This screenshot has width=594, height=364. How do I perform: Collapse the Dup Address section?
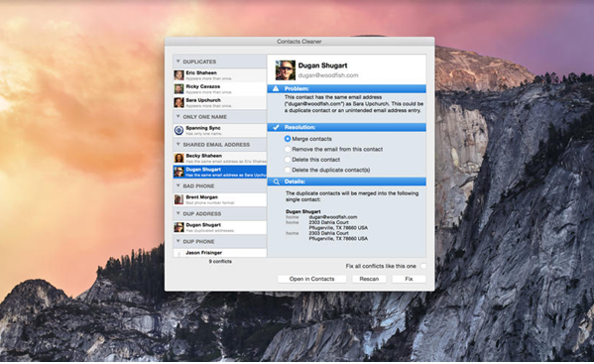(x=178, y=213)
